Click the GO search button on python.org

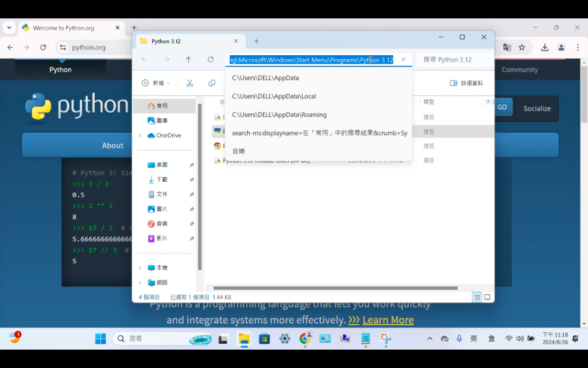point(502,108)
